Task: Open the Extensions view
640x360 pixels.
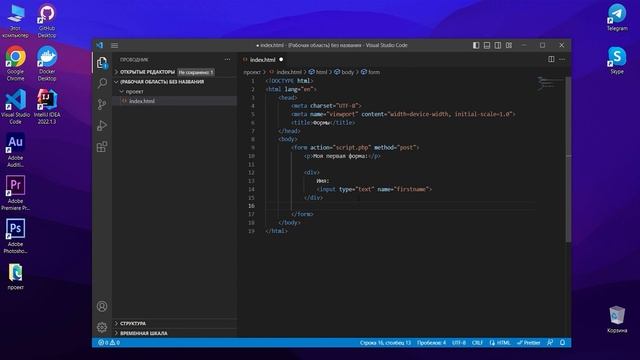Action: pyautogui.click(x=102, y=147)
